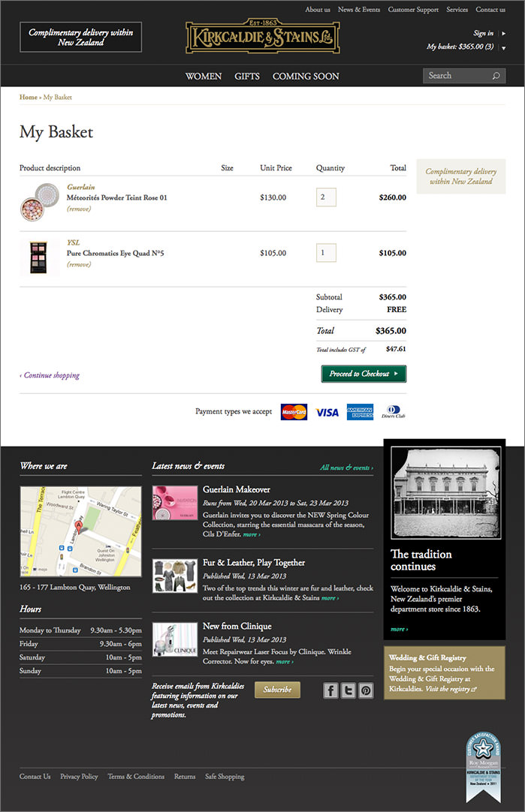Image resolution: width=525 pixels, height=812 pixels.
Task: Click the Roy Morgan satisfaction award badge
Action: (483, 766)
